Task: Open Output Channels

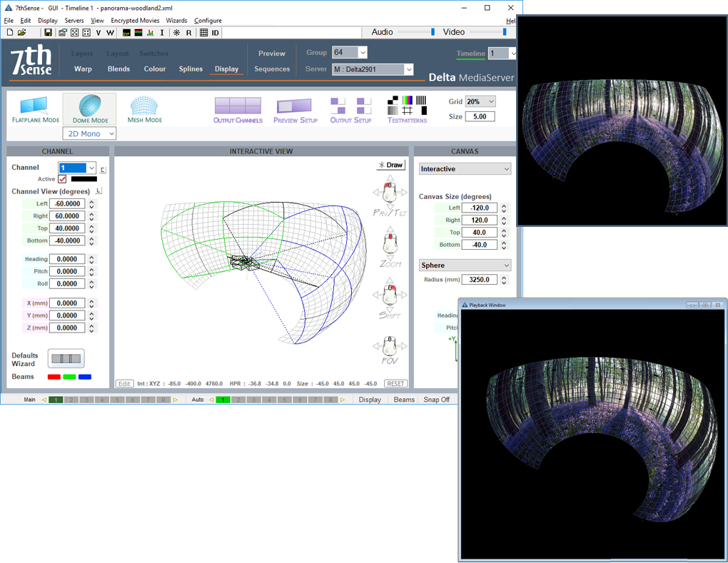Action: click(238, 110)
